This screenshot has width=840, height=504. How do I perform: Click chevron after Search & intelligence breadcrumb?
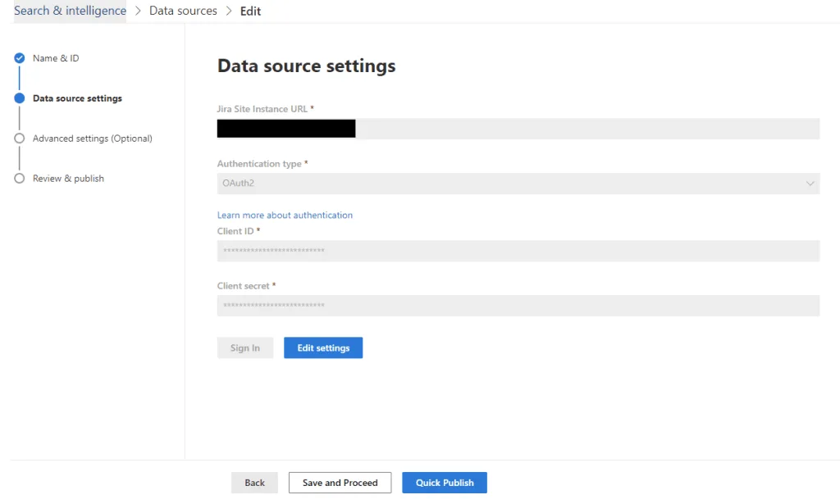click(138, 11)
